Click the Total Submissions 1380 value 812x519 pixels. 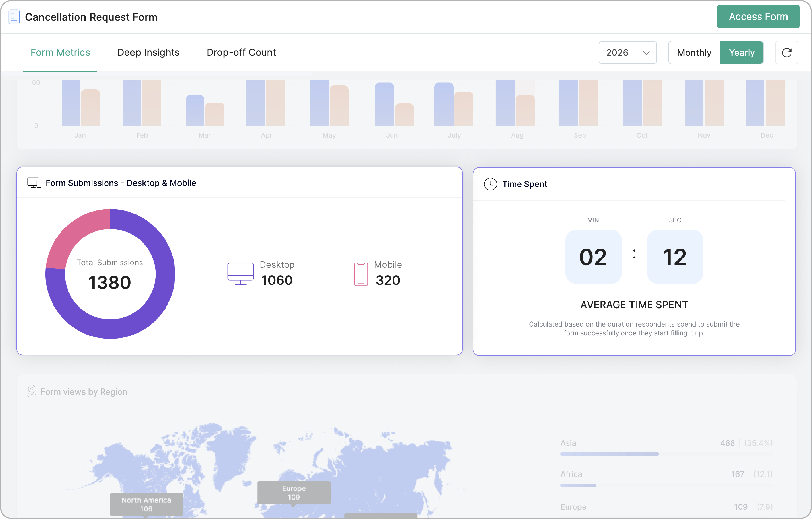click(110, 282)
